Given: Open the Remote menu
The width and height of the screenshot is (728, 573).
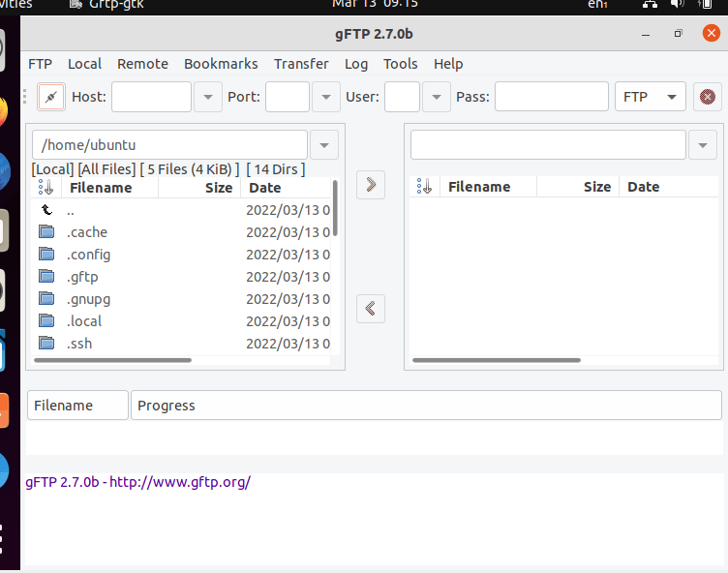Looking at the screenshot, I should click(x=142, y=64).
